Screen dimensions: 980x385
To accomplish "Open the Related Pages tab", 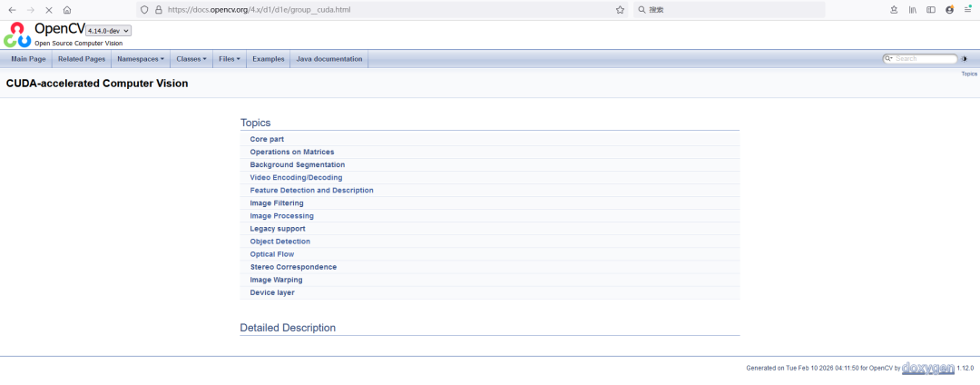I will [x=82, y=59].
